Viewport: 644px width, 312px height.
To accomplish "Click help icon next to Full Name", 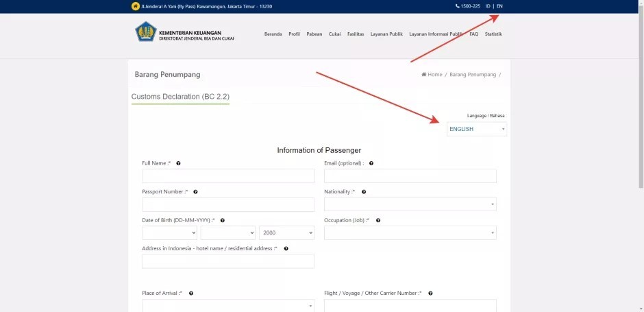I will pyautogui.click(x=178, y=163).
